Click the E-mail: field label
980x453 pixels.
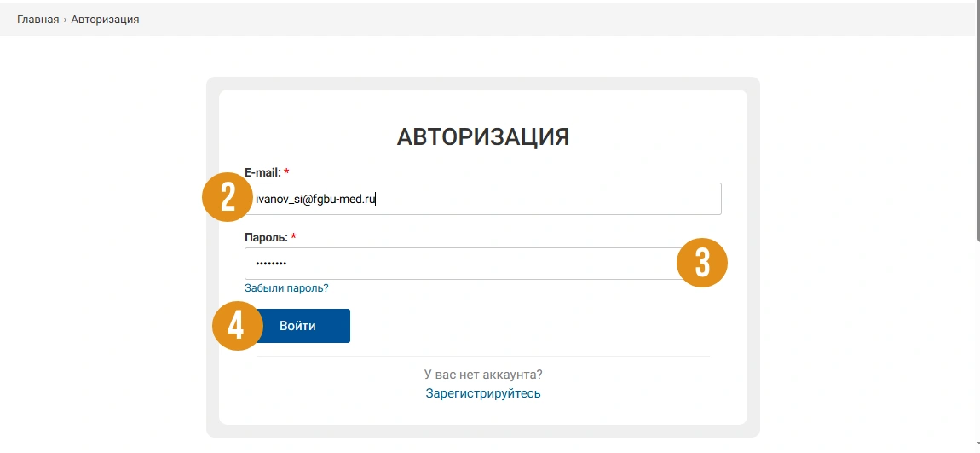[262, 172]
